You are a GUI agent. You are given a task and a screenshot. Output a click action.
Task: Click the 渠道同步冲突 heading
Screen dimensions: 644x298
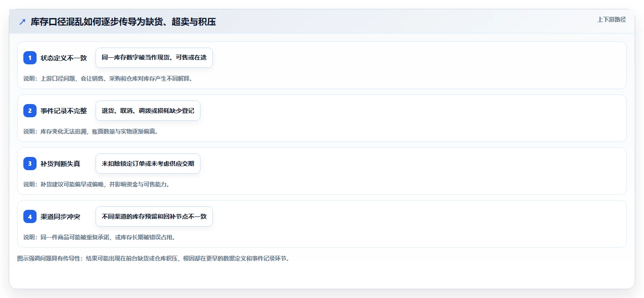coord(60,216)
